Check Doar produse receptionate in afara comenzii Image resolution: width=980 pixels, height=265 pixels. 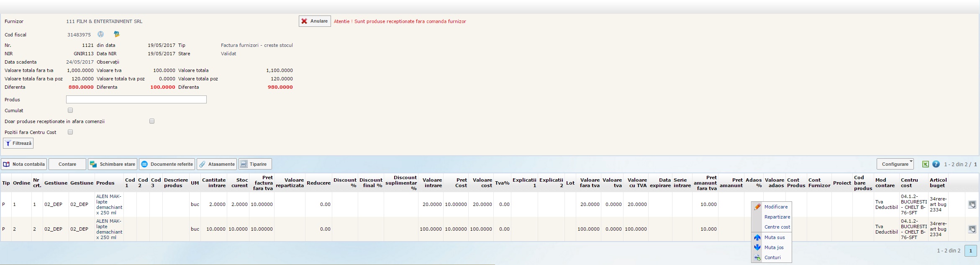click(x=152, y=121)
